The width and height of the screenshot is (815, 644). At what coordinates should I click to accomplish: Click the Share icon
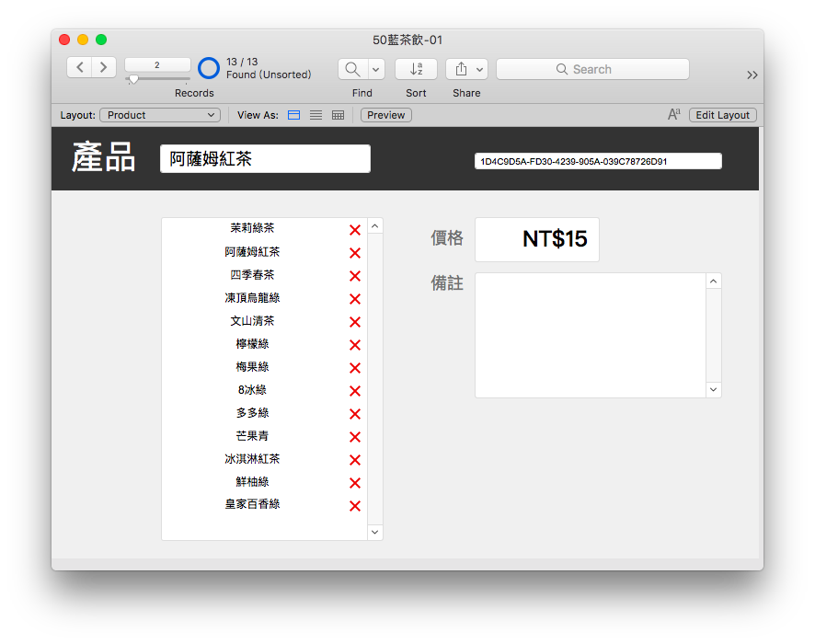pos(461,69)
